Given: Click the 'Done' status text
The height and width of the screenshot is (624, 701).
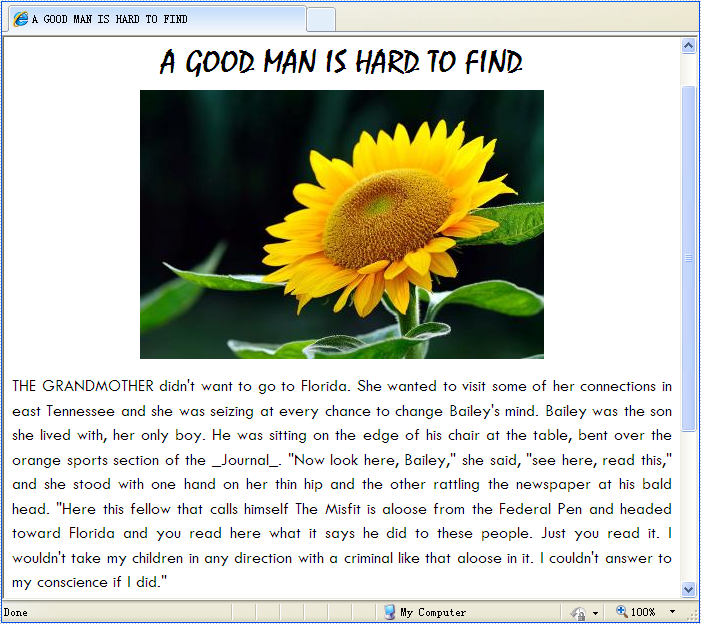Looking at the screenshot, I should pyautogui.click(x=16, y=612).
